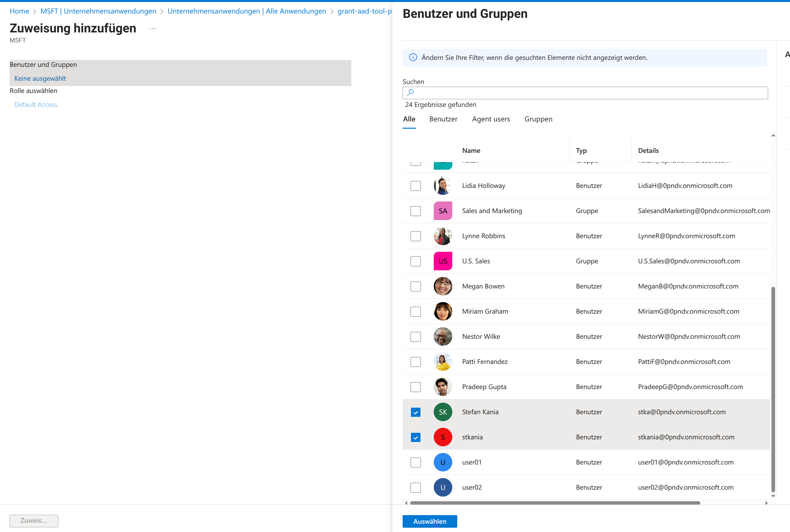790x532 pixels.
Task: Click Lidia Holloway's profile avatar
Action: tap(443, 186)
